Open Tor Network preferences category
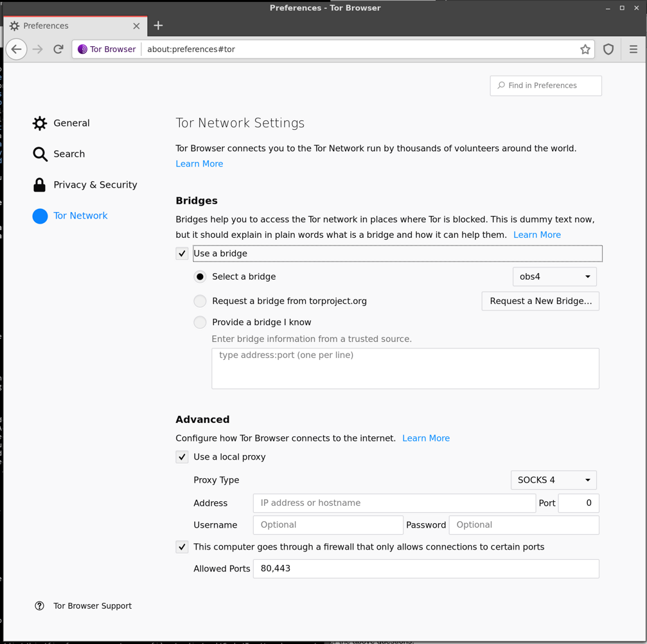The image size is (647, 644). pos(80,216)
